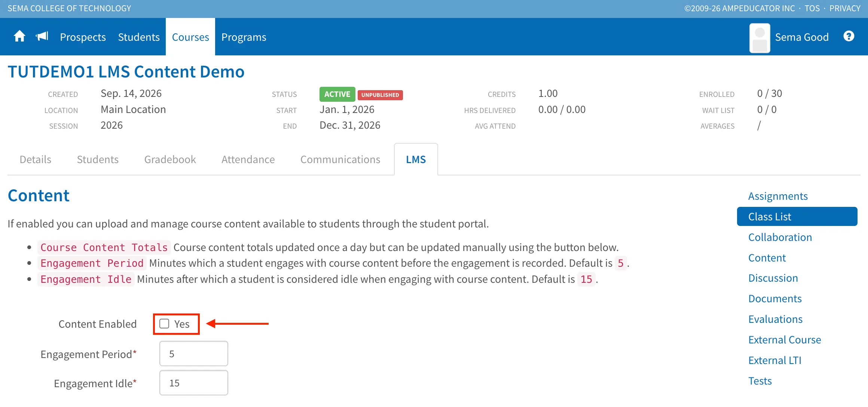Go to the home icon

(x=19, y=37)
